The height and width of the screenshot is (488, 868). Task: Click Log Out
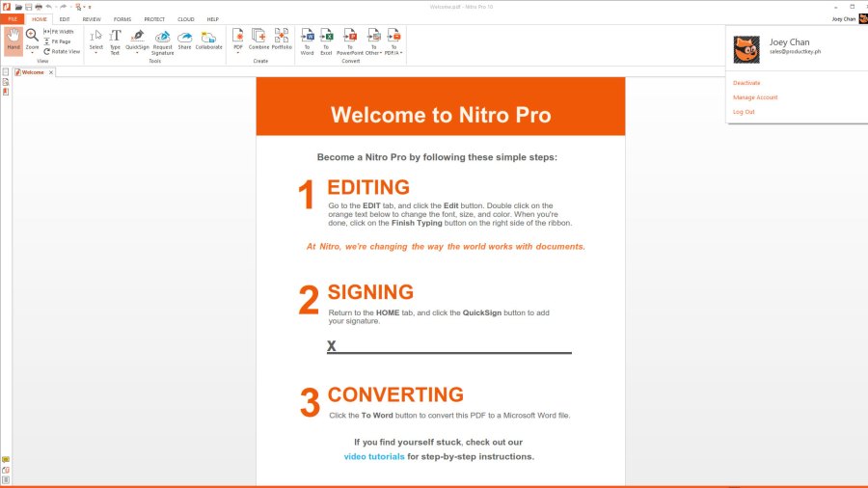tap(744, 112)
